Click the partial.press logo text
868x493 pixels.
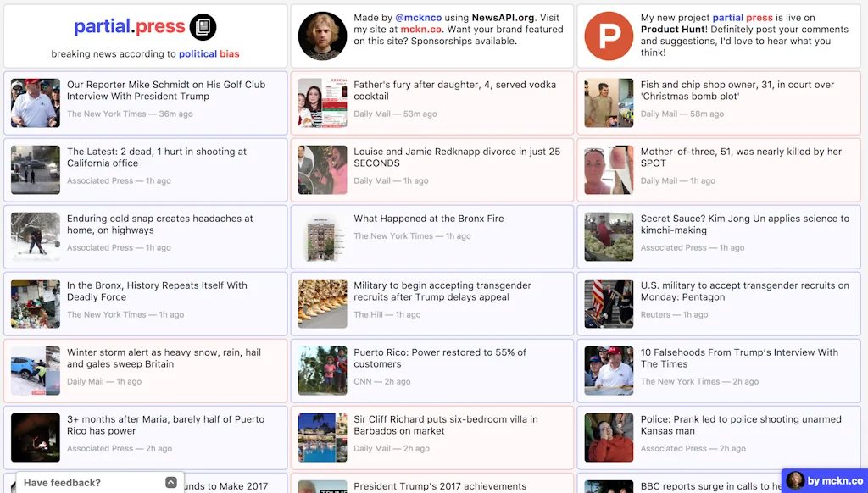pyautogui.click(x=131, y=26)
